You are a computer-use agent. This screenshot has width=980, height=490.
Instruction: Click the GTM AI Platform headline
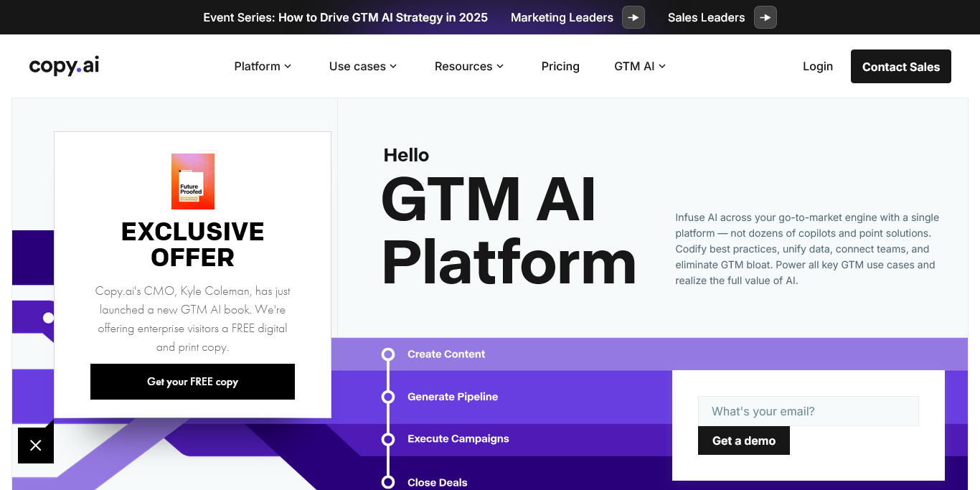coord(509,231)
